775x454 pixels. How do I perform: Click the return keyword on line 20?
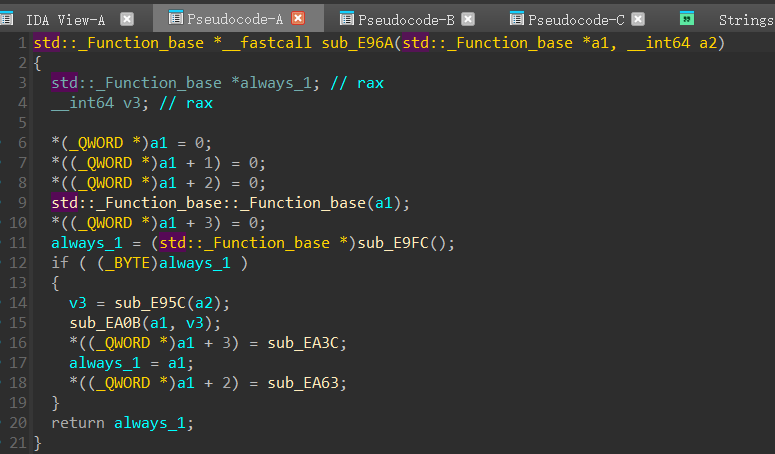click(x=78, y=423)
